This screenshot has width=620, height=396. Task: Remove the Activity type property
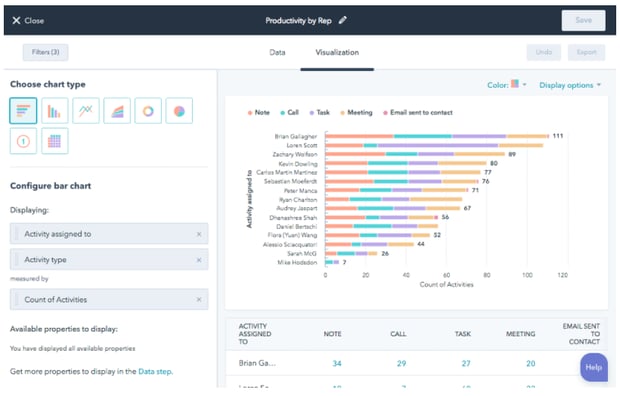[x=199, y=260]
